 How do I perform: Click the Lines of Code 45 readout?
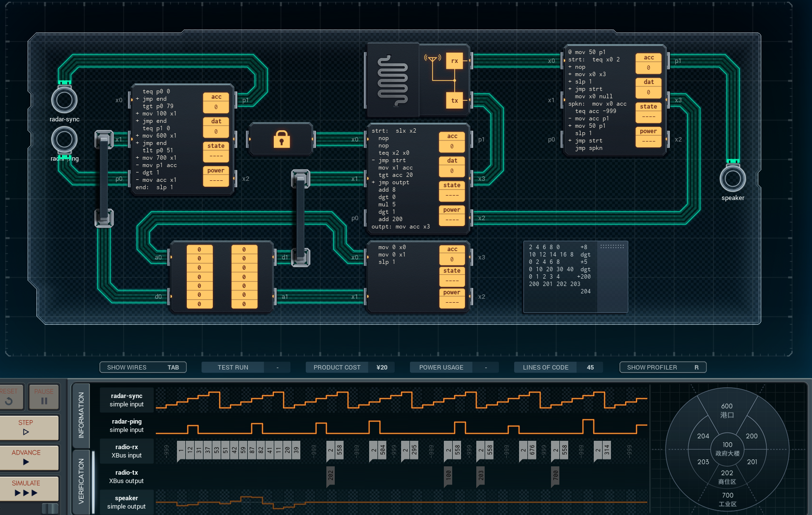pyautogui.click(x=558, y=367)
